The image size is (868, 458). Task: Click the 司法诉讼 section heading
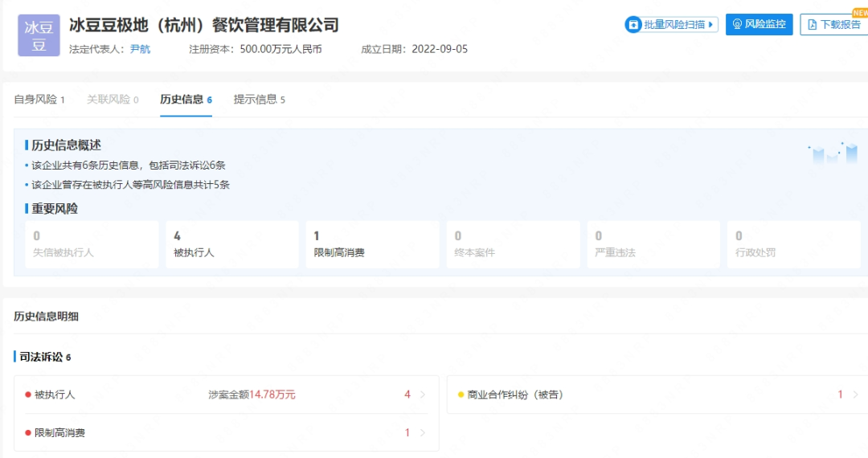point(45,358)
